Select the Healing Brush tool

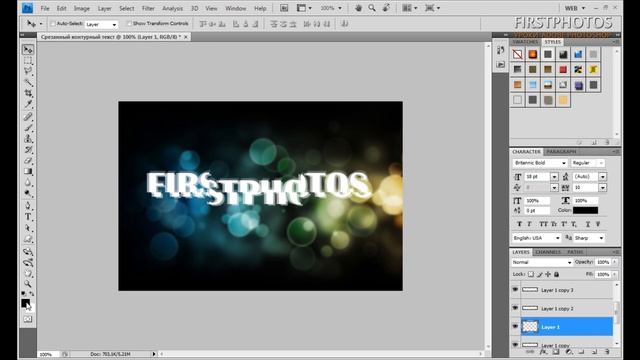tap(28, 117)
